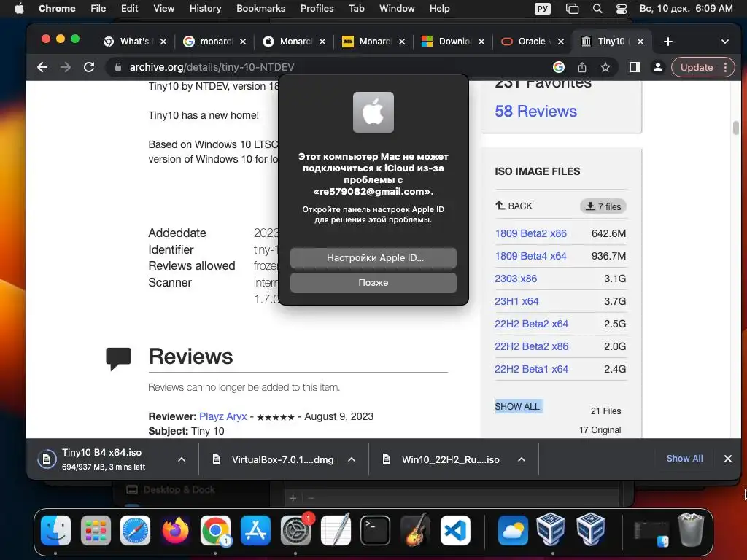Open the Chrome profile avatar menu
This screenshot has height=560, width=747.
point(658,67)
